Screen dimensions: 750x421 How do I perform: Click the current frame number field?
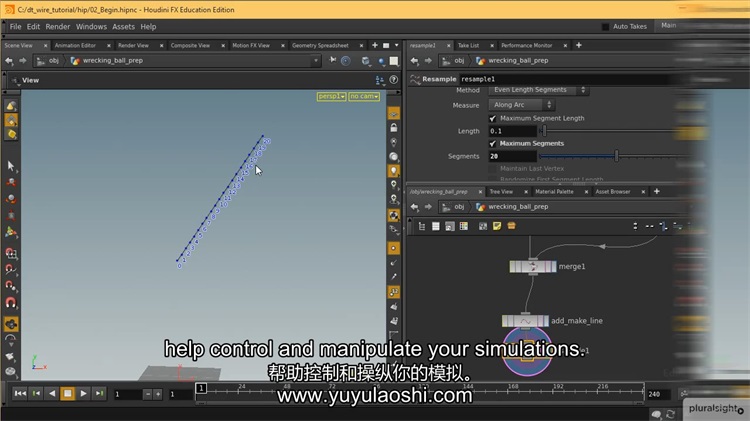click(127, 394)
